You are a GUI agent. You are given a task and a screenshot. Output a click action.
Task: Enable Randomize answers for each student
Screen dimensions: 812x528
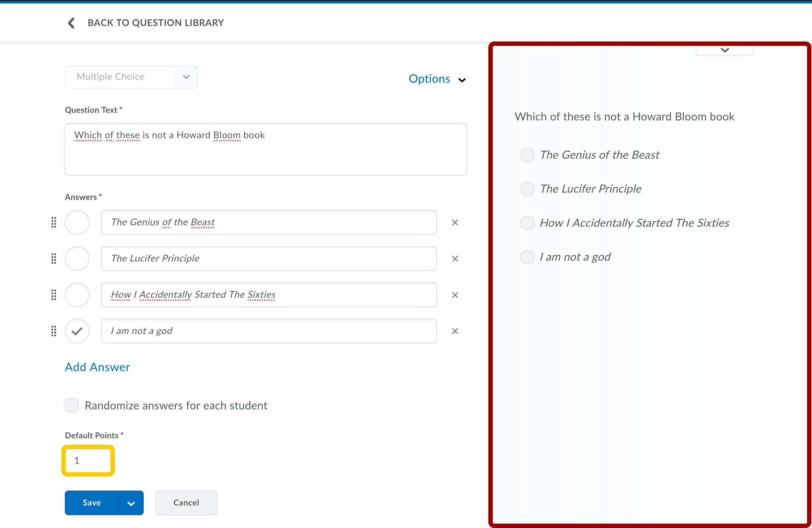coord(72,406)
